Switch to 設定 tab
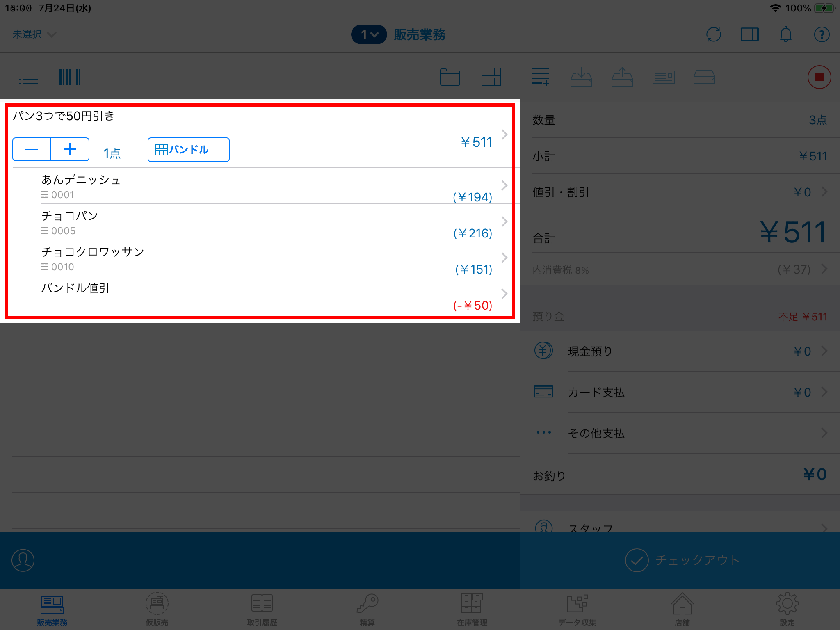This screenshot has width=840, height=630. point(787,610)
